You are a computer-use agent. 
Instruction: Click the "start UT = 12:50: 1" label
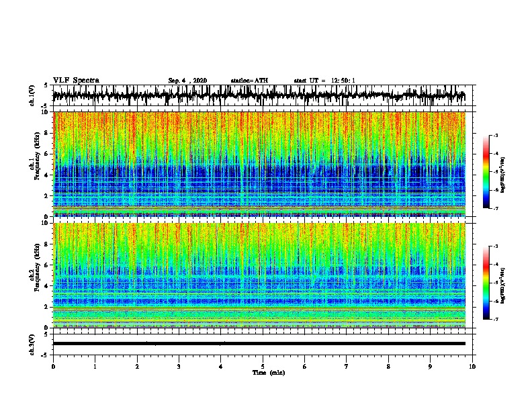pyautogui.click(x=324, y=81)
